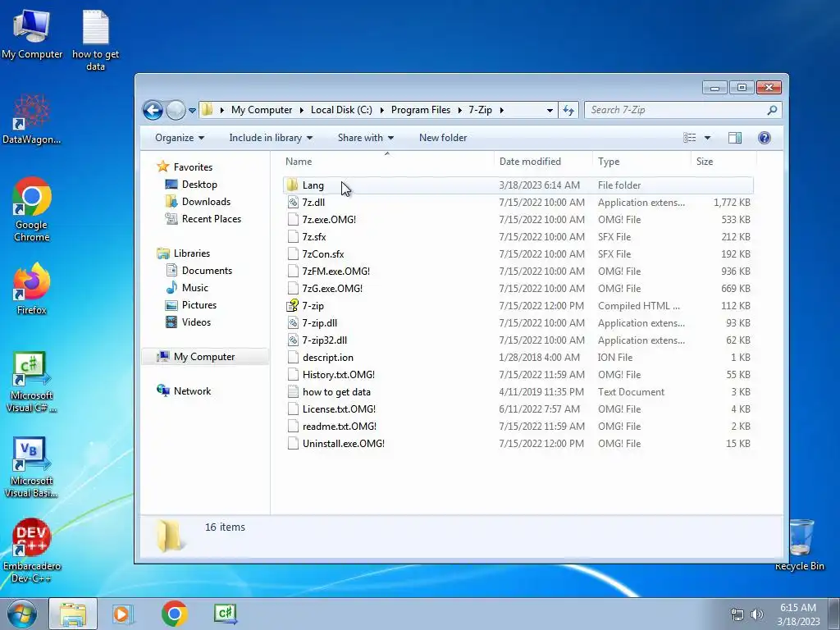Select the 7-zip32.dll file icon
The height and width of the screenshot is (630, 840).
point(293,340)
